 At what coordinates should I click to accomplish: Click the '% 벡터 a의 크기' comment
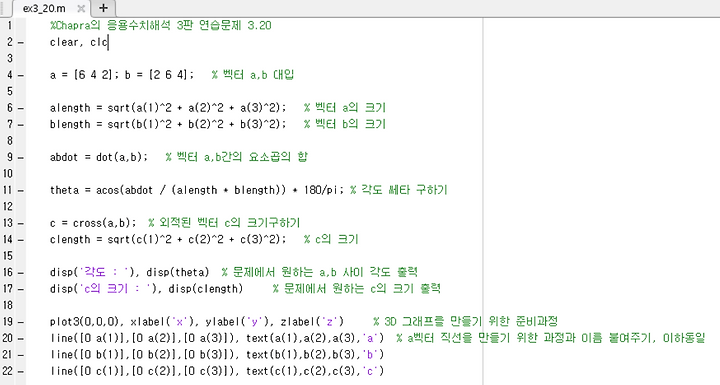(344, 108)
